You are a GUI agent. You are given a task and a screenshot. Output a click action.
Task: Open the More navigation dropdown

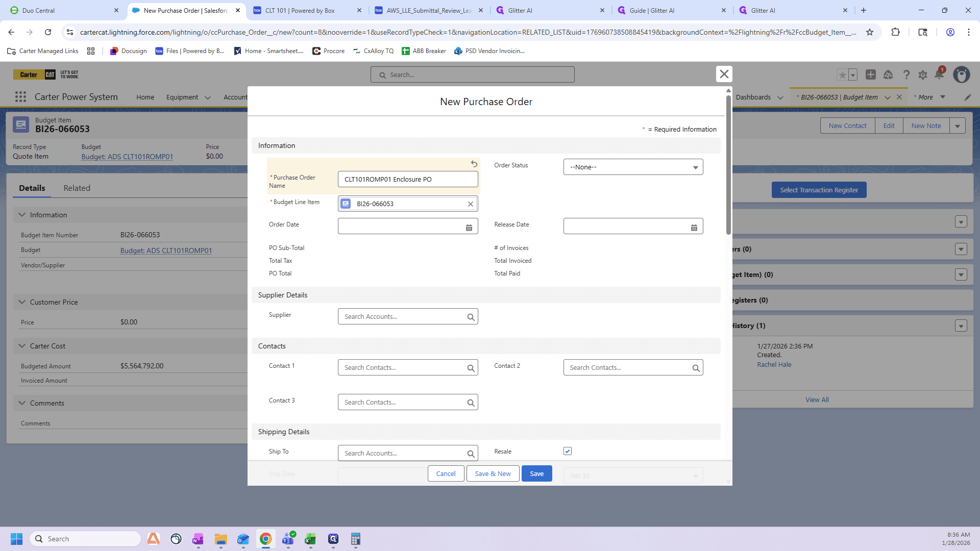(x=943, y=97)
